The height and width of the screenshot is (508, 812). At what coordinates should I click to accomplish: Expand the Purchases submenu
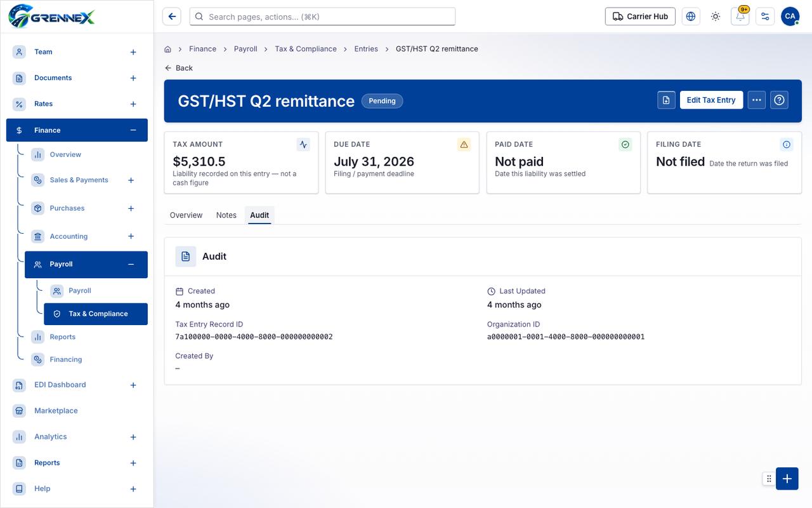pos(131,208)
